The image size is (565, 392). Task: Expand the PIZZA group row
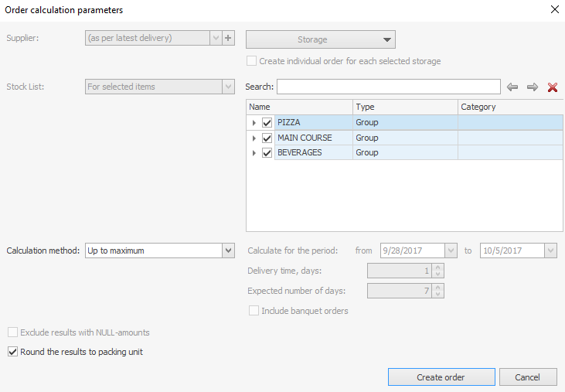(254, 123)
